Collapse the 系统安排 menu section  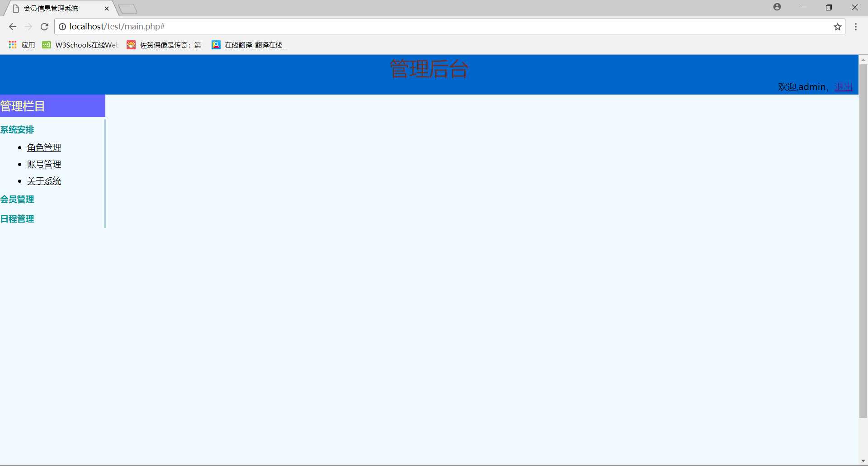point(17,130)
